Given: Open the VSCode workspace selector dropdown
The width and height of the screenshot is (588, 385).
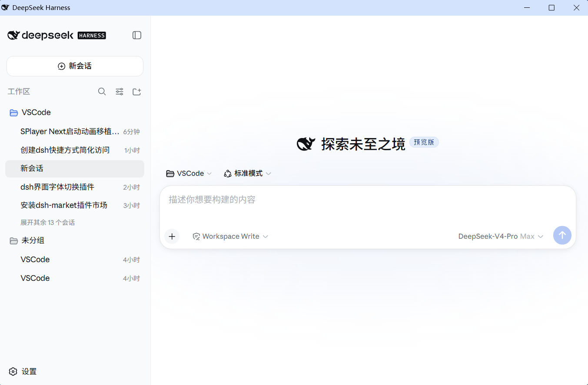Looking at the screenshot, I should [x=189, y=174].
